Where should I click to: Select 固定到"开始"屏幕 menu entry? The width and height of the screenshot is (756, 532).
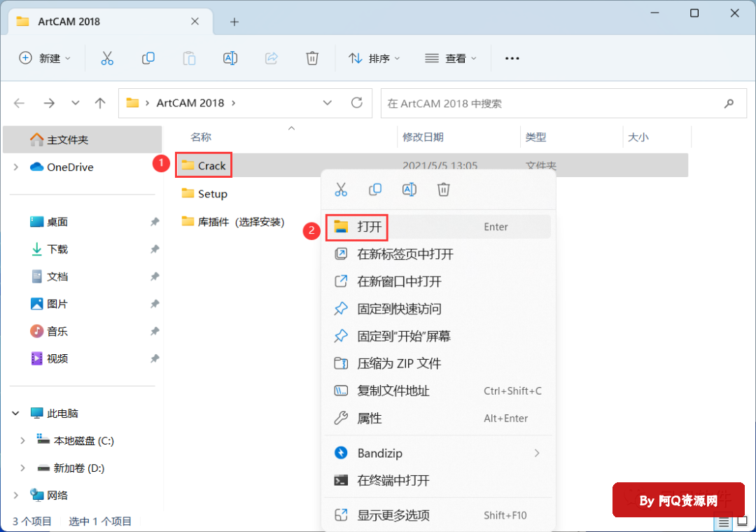(438, 336)
